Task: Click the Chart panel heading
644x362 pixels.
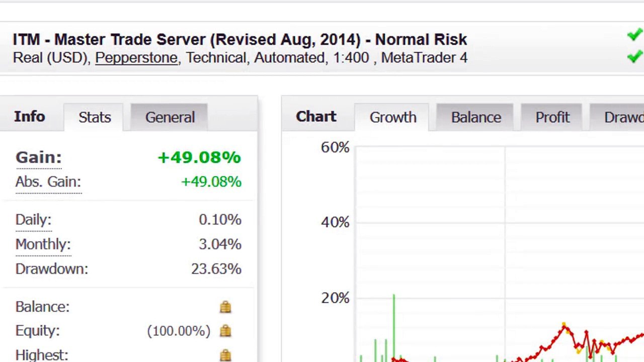Action: coord(316,117)
